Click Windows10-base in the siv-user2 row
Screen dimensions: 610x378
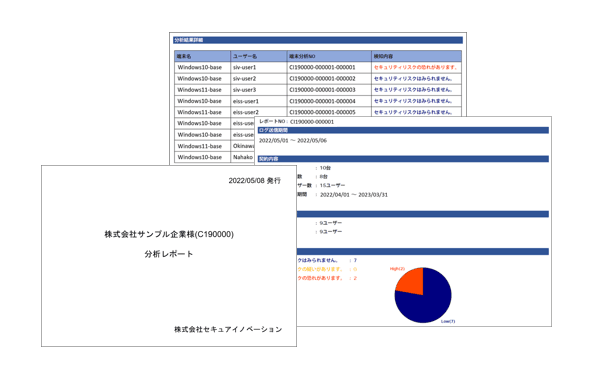[200, 79]
